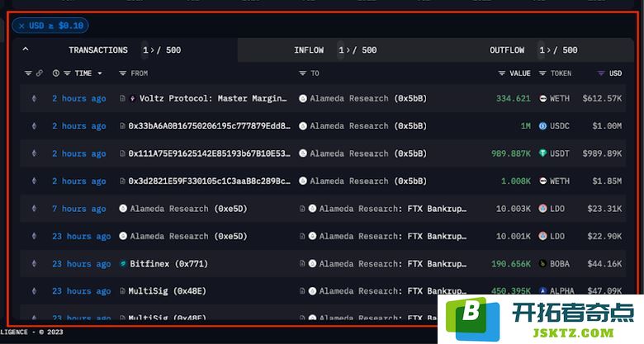Open '23 hours ago' timestamp in BOBA row
The width and height of the screenshot is (644, 344).
pos(81,263)
